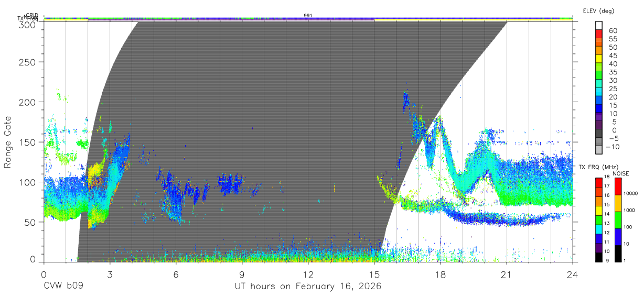Click the '300' tick on Range Gate axis
The height and width of the screenshot is (297, 644).
[27, 24]
